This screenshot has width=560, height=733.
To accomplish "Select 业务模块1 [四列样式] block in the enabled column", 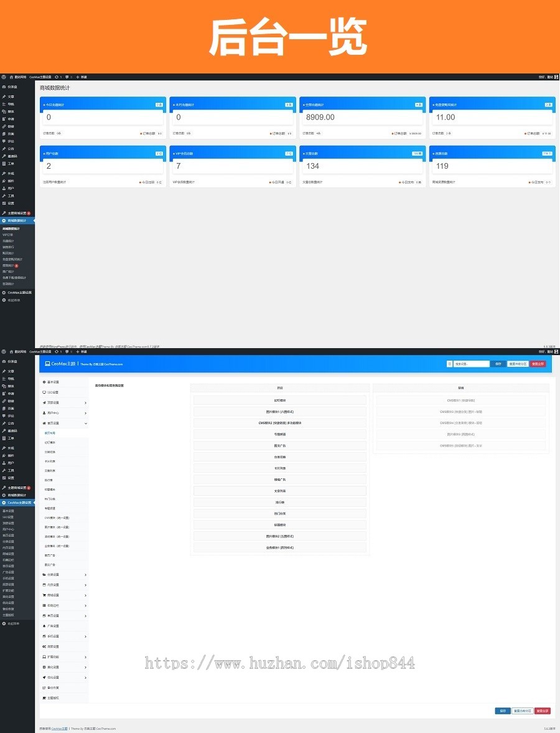I will 280,547.
